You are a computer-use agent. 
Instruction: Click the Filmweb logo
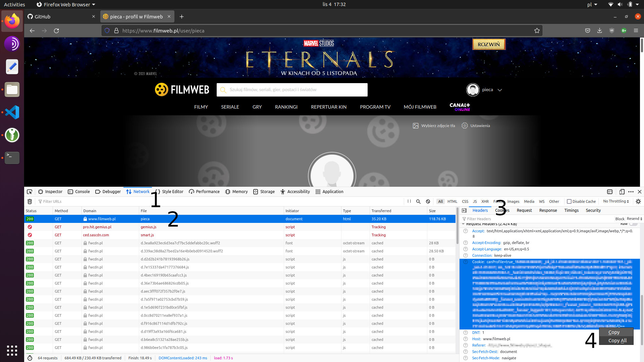click(182, 90)
